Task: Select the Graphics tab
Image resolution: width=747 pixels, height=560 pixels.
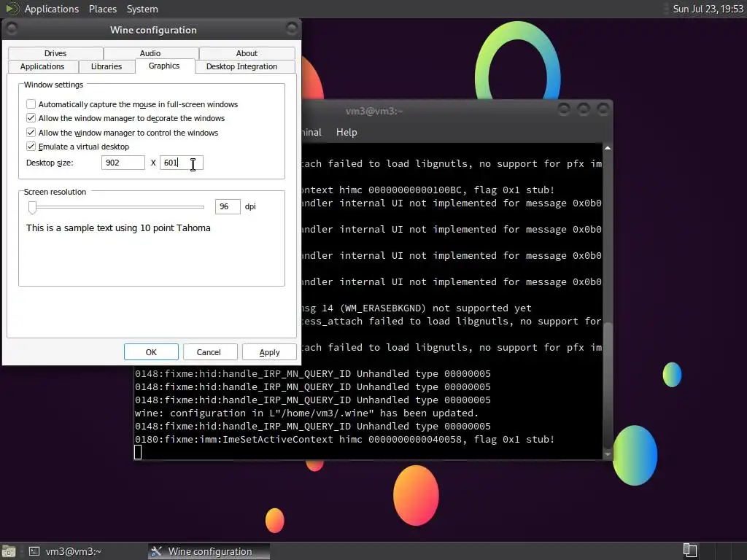Action: pos(164,66)
